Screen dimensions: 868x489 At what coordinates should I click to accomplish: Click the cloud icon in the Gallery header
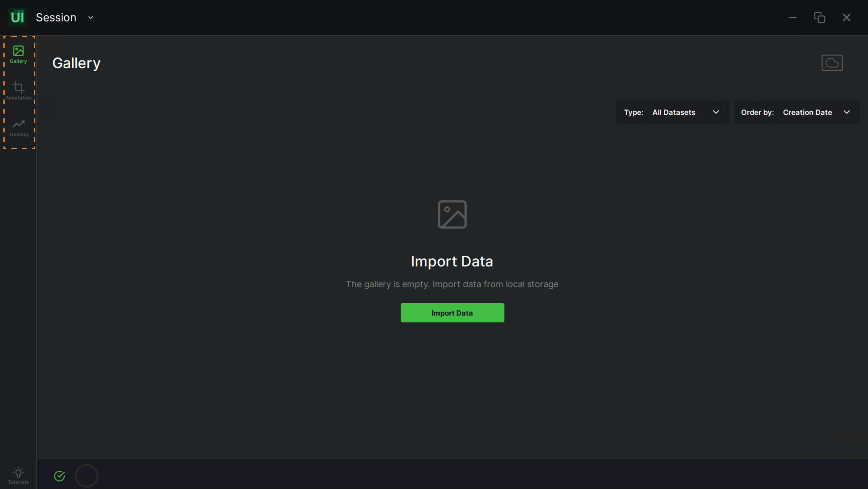(832, 63)
